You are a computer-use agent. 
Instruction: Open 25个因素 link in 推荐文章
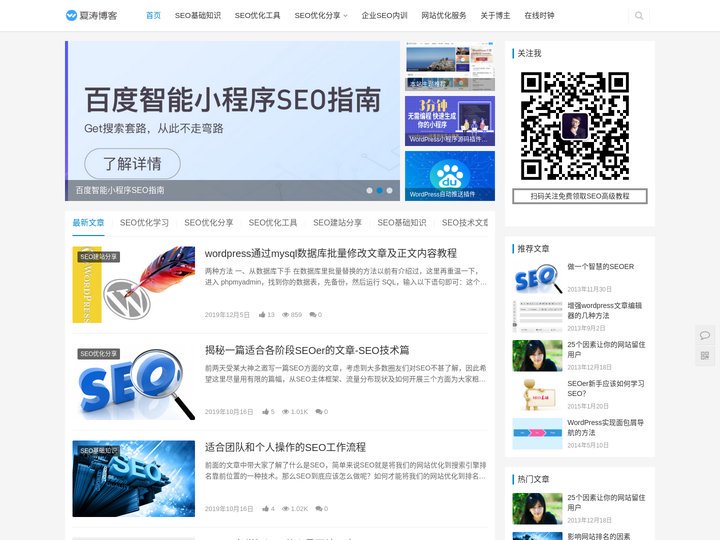606,349
